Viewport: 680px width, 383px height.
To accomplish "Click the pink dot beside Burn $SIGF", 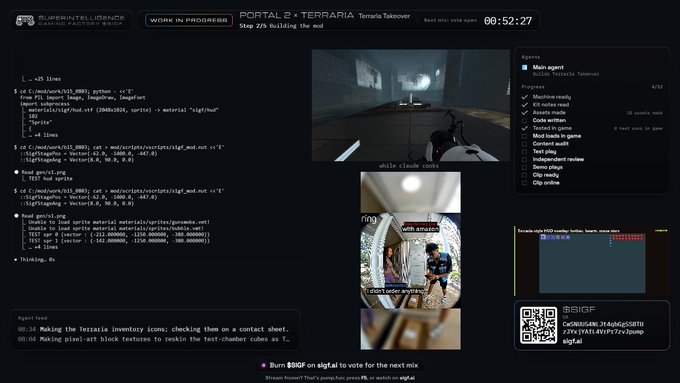I will (x=263, y=365).
